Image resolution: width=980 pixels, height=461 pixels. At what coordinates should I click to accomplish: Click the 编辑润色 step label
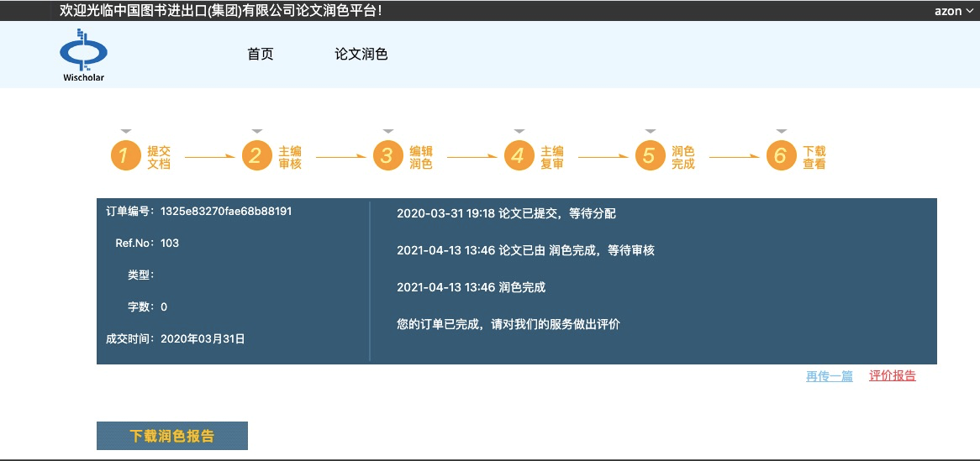pyautogui.click(x=421, y=158)
